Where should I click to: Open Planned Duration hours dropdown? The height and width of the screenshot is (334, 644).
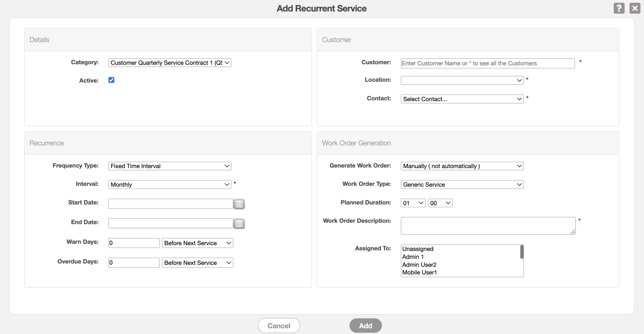click(x=413, y=203)
